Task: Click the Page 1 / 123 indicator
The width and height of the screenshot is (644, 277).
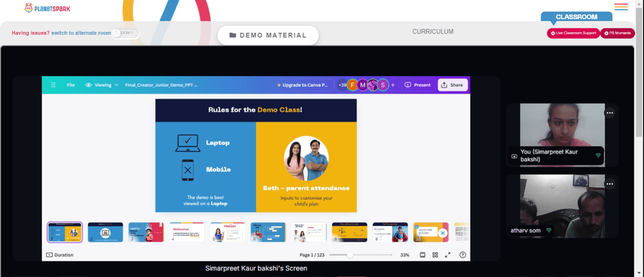Action: click(312, 255)
